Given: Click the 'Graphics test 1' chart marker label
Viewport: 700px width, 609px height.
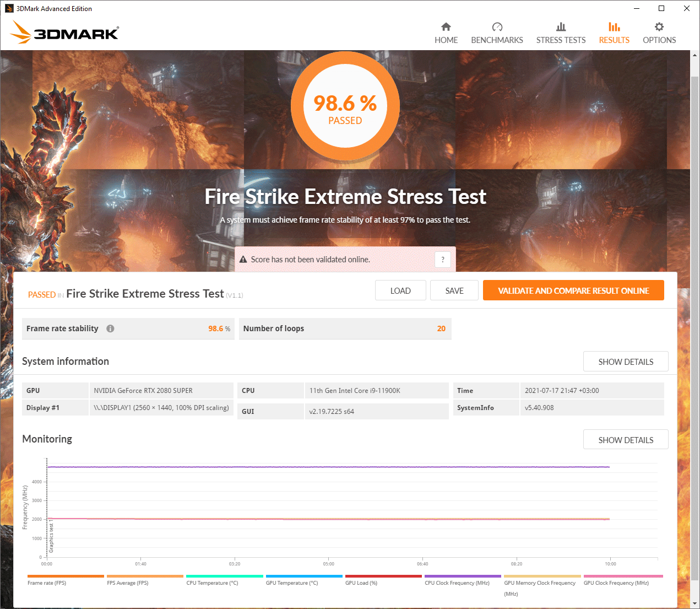Looking at the screenshot, I should pyautogui.click(x=51, y=535).
